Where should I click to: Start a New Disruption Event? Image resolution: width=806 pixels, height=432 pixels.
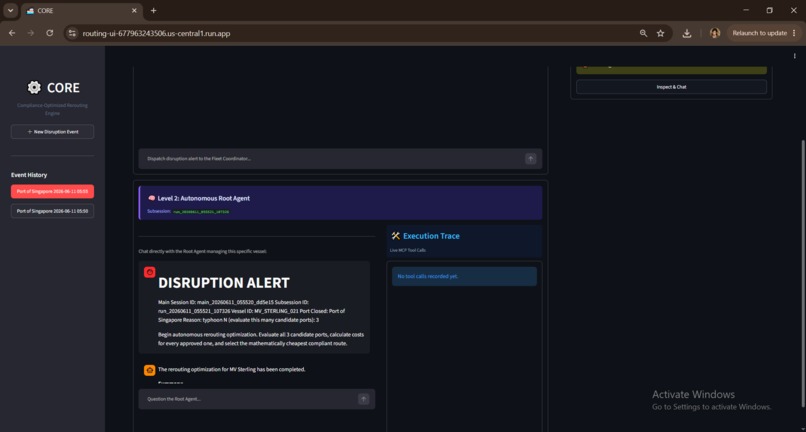pyautogui.click(x=52, y=132)
